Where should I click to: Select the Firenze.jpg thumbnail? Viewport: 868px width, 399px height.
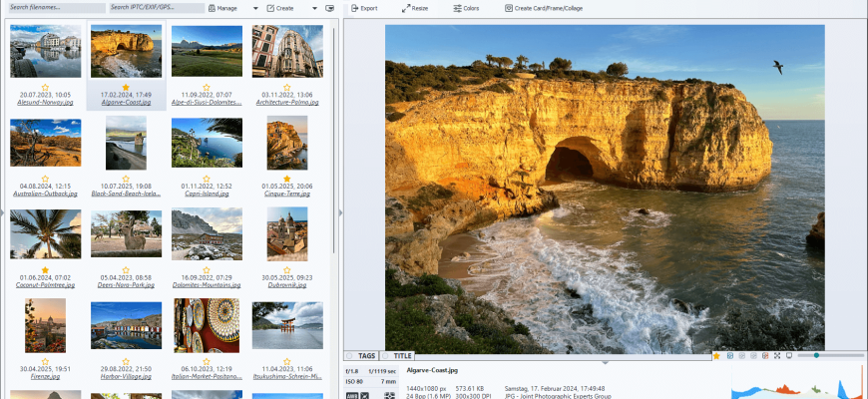pyautogui.click(x=45, y=325)
